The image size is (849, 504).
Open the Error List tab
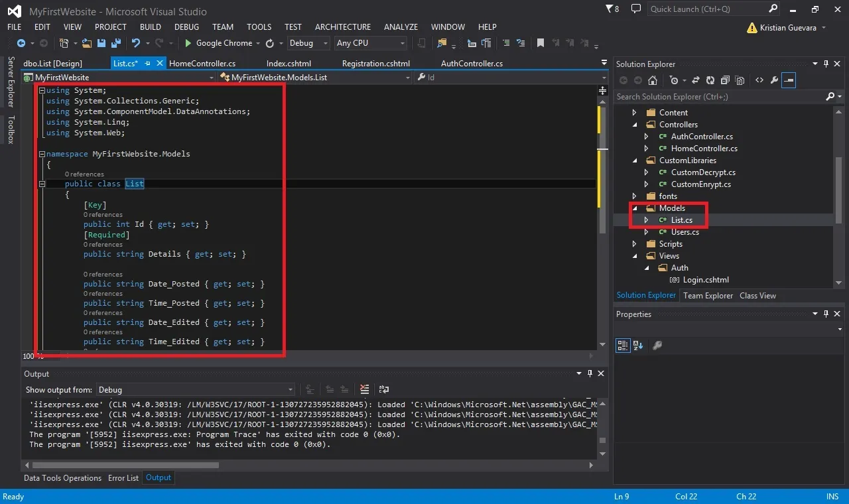pyautogui.click(x=123, y=478)
